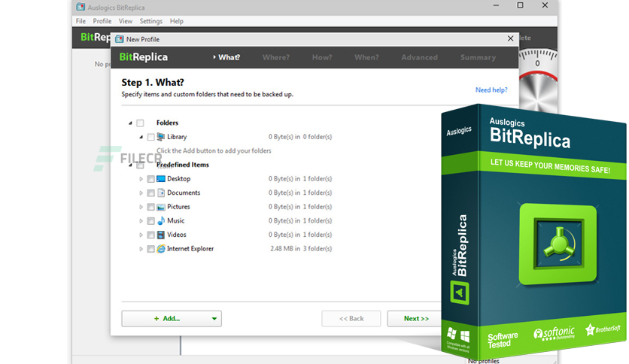The height and width of the screenshot is (364, 629).
Task: Click the Library computer icon
Action: [x=161, y=137]
